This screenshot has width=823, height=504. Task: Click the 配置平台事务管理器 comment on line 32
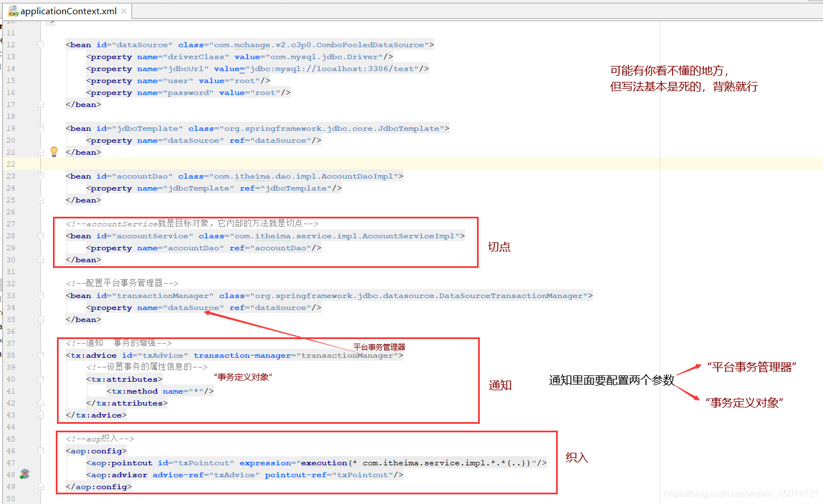122,283
